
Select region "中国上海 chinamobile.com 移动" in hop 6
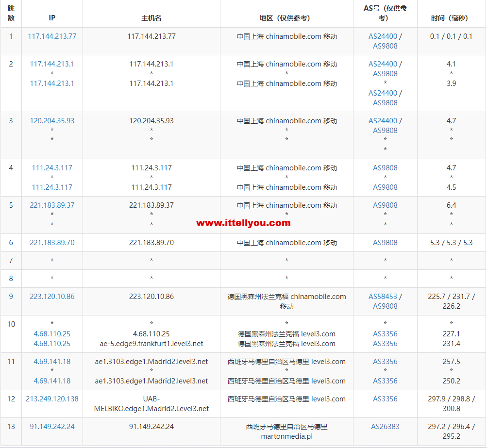click(x=286, y=243)
